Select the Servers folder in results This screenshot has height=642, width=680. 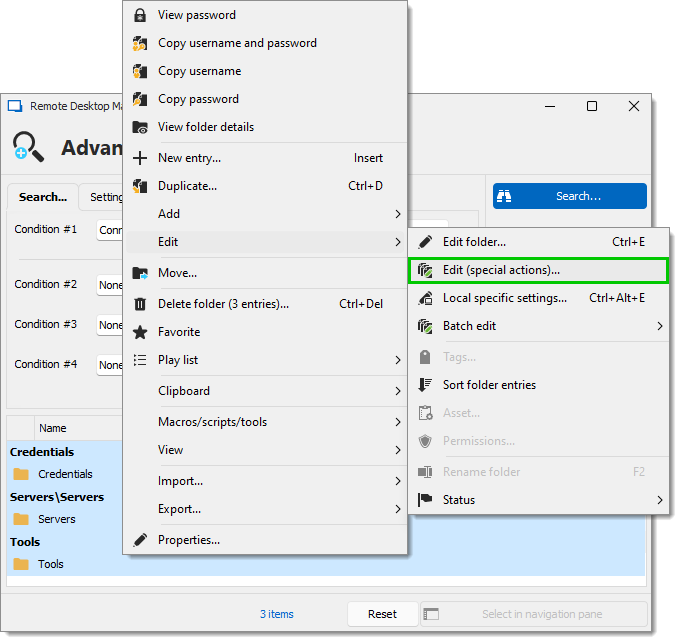[x=56, y=519]
